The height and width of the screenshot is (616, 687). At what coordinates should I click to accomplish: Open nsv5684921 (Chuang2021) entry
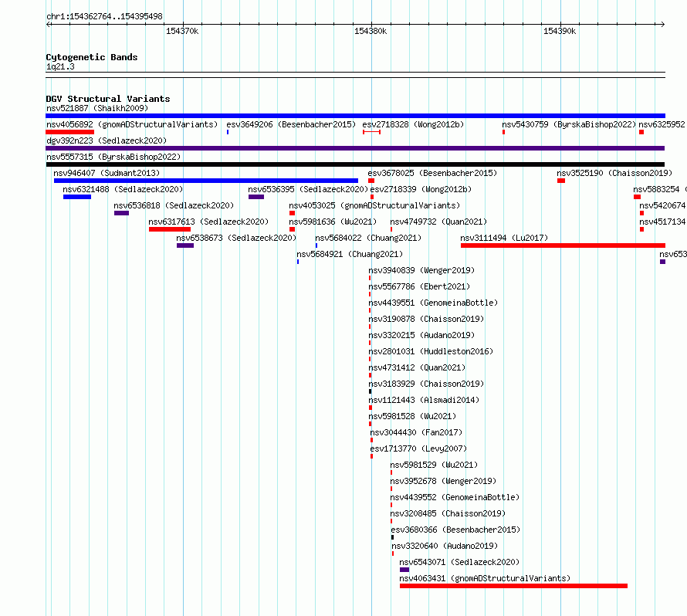coord(350,254)
